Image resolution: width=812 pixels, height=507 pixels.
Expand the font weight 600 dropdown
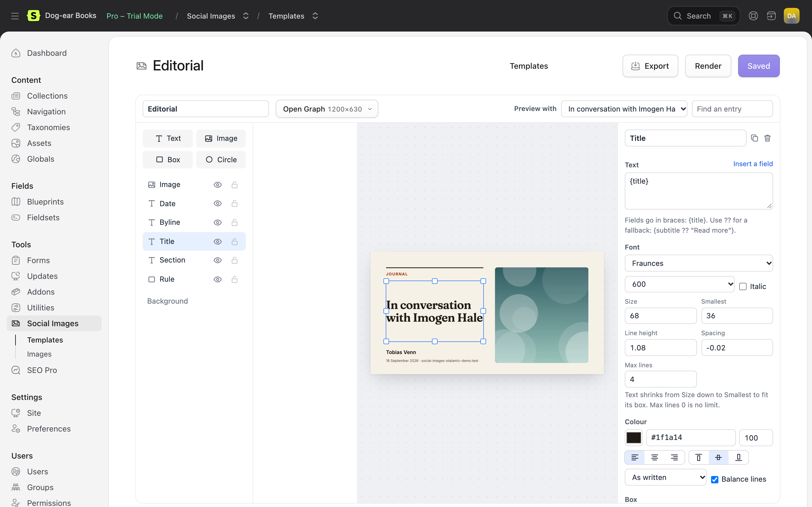click(679, 284)
